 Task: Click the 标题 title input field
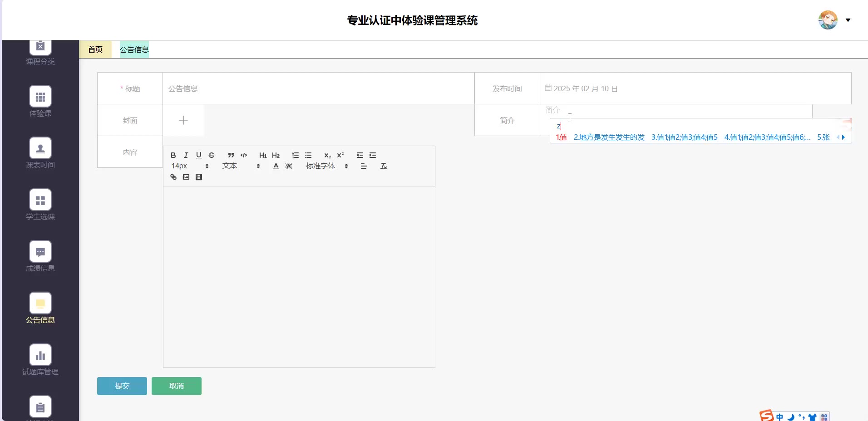pyautogui.click(x=318, y=88)
